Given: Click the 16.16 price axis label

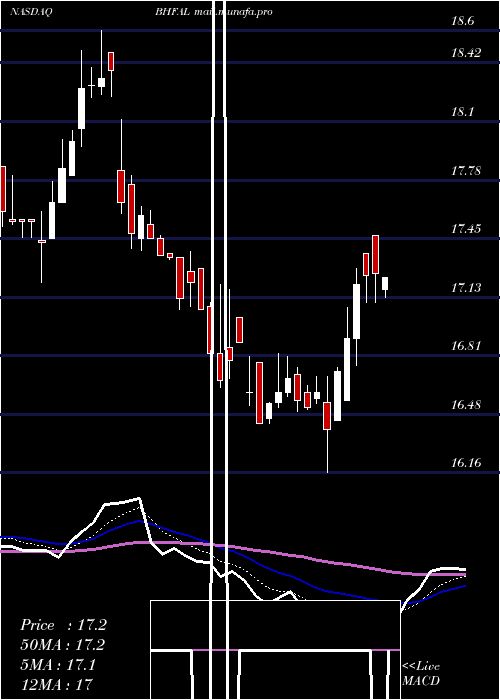Looking at the screenshot, I should (466, 462).
